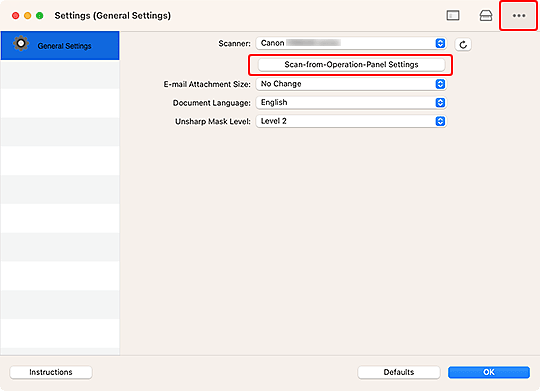This screenshot has height=391, width=540.
Task: Click the Unsharp Mask Level: label
Action: (x=213, y=122)
